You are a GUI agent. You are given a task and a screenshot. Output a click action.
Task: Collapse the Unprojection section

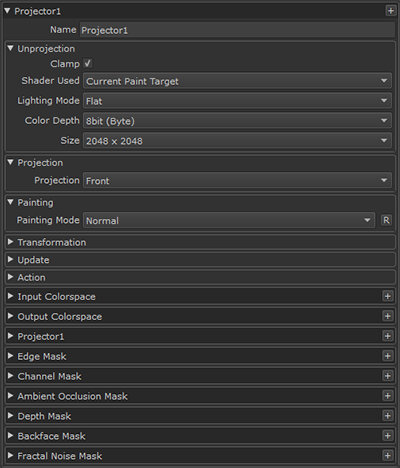(10, 49)
